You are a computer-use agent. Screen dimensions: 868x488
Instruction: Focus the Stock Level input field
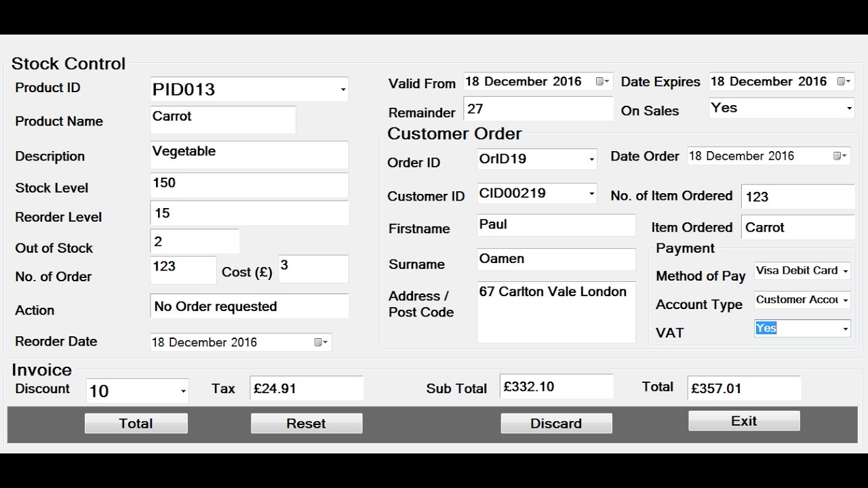tap(249, 185)
